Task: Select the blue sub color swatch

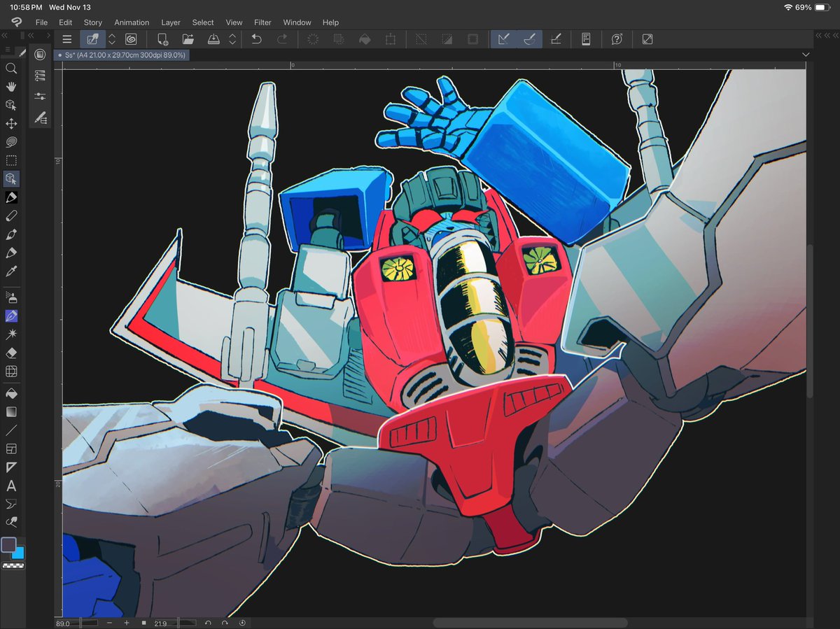Action: [x=19, y=553]
